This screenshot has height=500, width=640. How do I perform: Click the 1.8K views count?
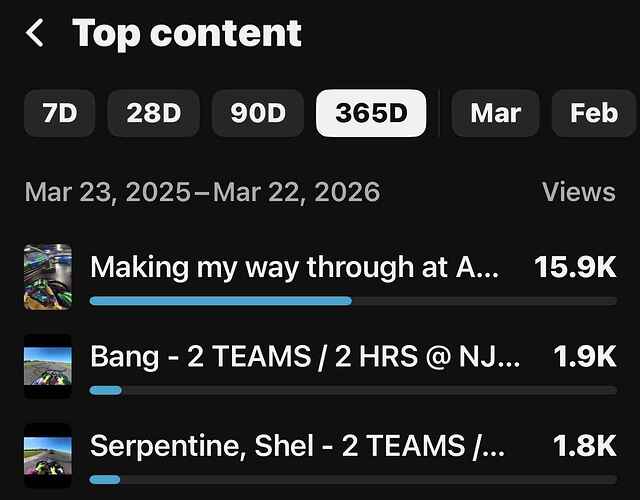[x=585, y=446]
